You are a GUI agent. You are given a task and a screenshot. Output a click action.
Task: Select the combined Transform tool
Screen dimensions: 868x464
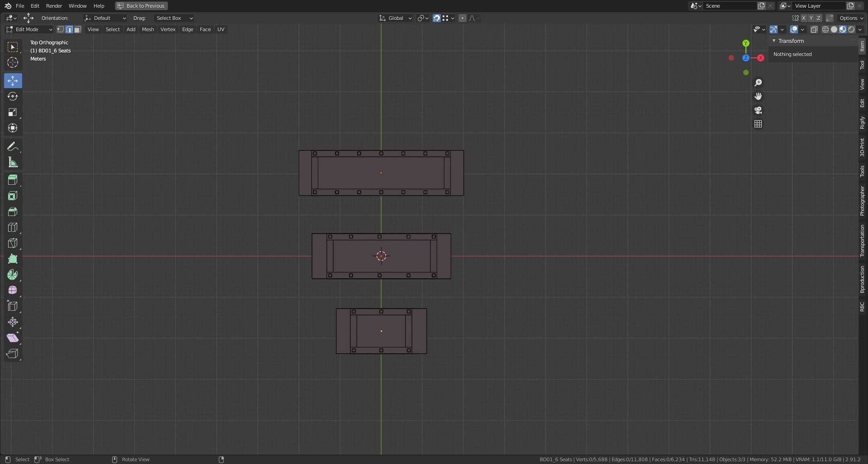[x=13, y=128]
